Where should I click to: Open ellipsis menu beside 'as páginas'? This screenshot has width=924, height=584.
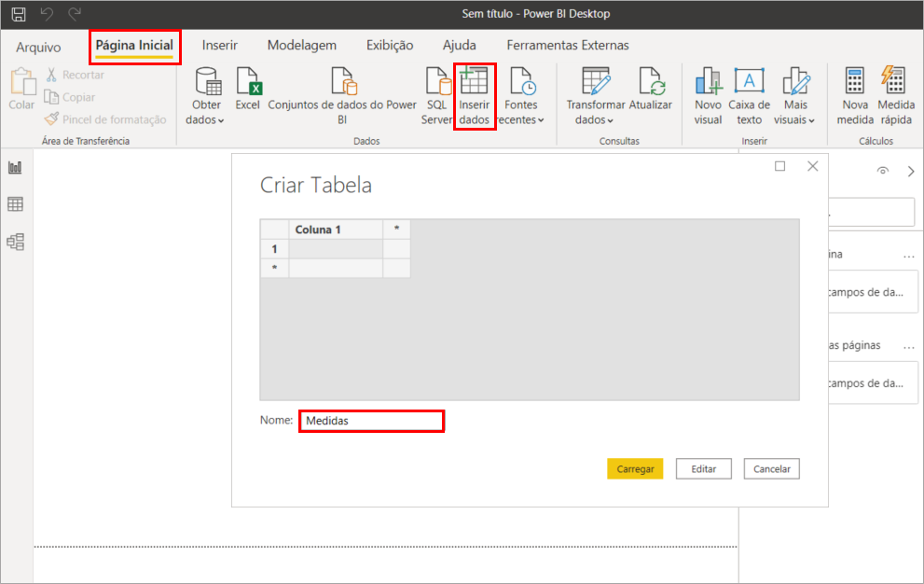(x=909, y=346)
